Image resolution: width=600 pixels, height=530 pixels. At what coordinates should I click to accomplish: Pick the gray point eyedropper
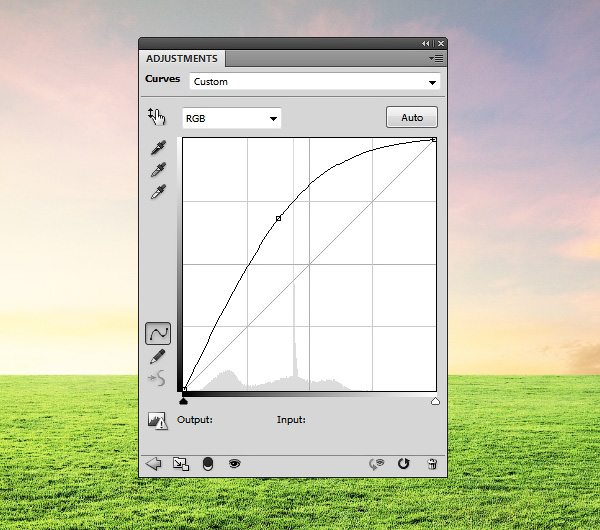[157, 170]
